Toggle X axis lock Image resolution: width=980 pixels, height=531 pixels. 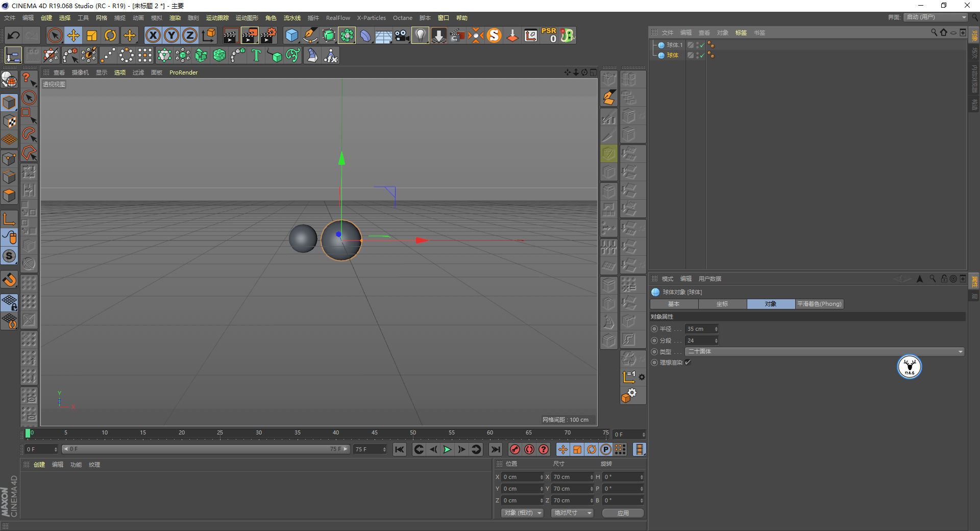coord(153,35)
